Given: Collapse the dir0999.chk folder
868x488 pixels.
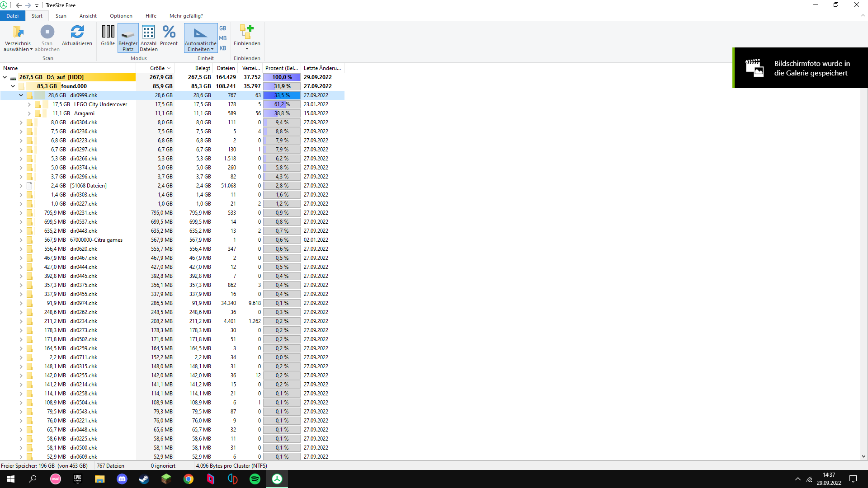Looking at the screenshot, I should coord(21,95).
